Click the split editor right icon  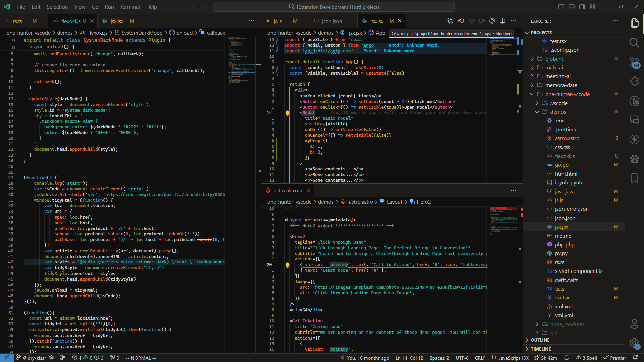[x=502, y=21]
